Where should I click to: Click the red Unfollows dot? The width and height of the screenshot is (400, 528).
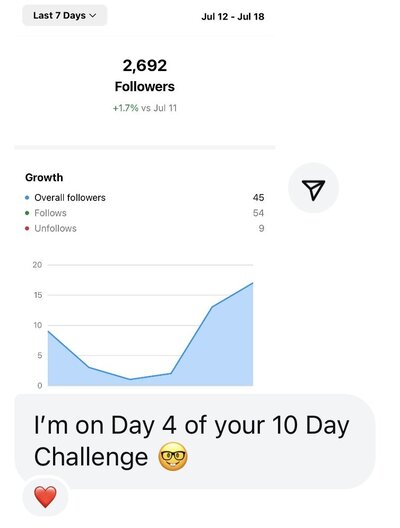(27, 228)
